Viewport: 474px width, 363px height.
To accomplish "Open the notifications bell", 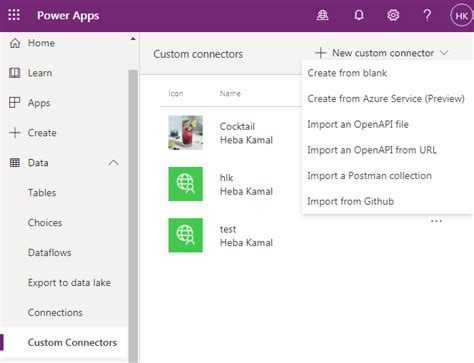I will (359, 15).
